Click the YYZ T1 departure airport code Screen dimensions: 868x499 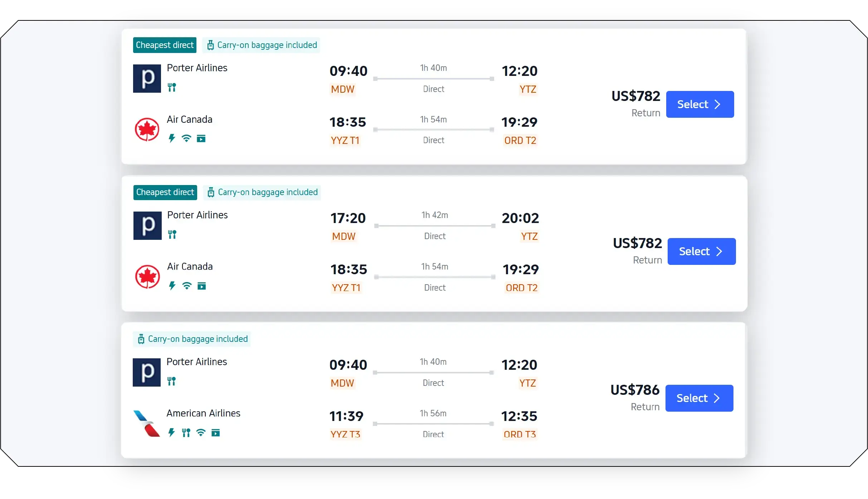point(345,140)
